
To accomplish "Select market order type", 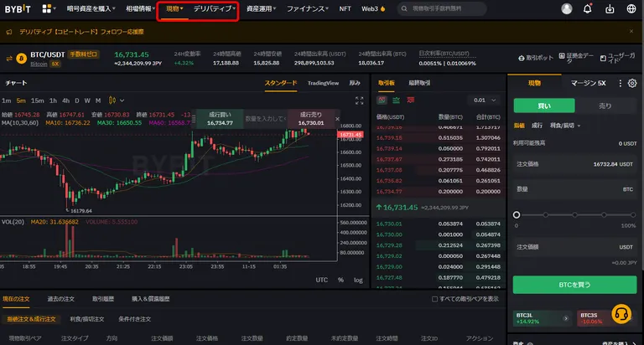I will coord(537,126).
